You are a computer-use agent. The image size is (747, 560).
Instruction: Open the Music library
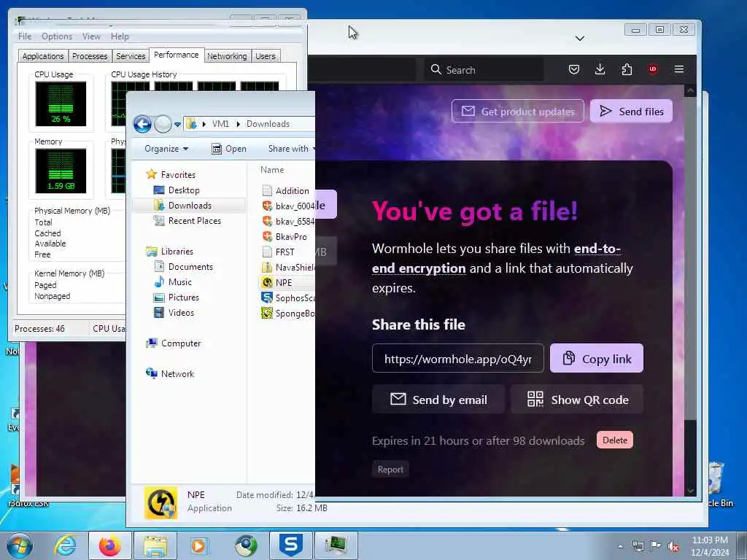173,282
